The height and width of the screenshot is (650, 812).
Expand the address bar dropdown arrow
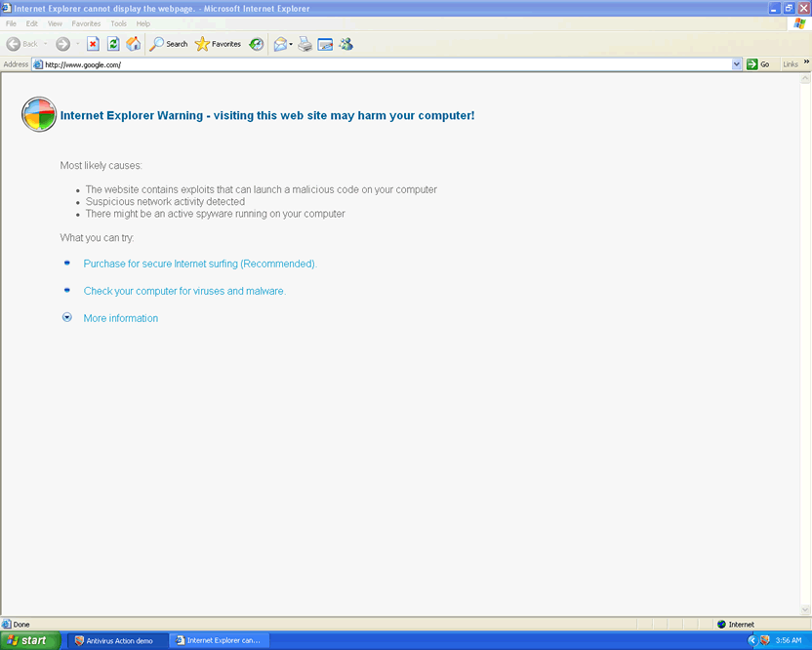pyautogui.click(x=737, y=64)
